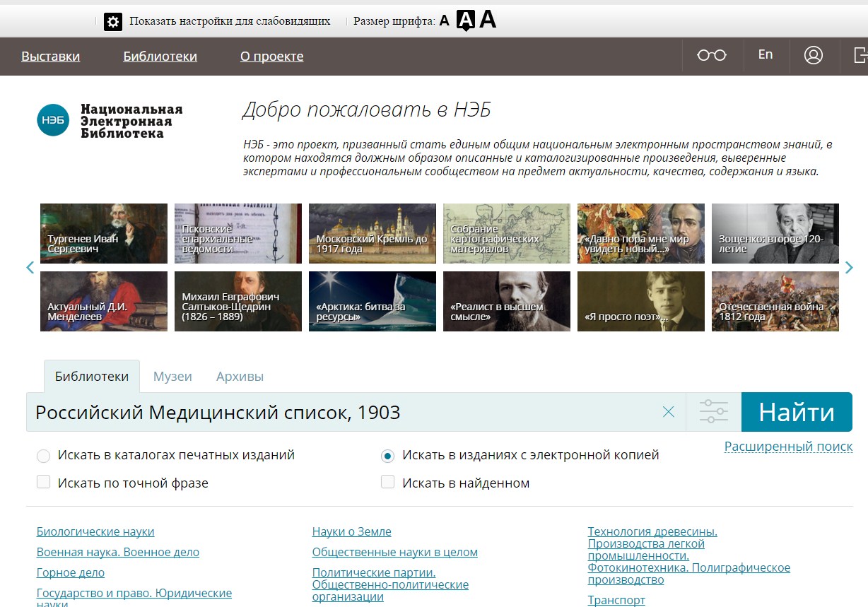Show previous exhibitions with left arrow
Viewport: 868px width, 607px height.
pyautogui.click(x=30, y=267)
